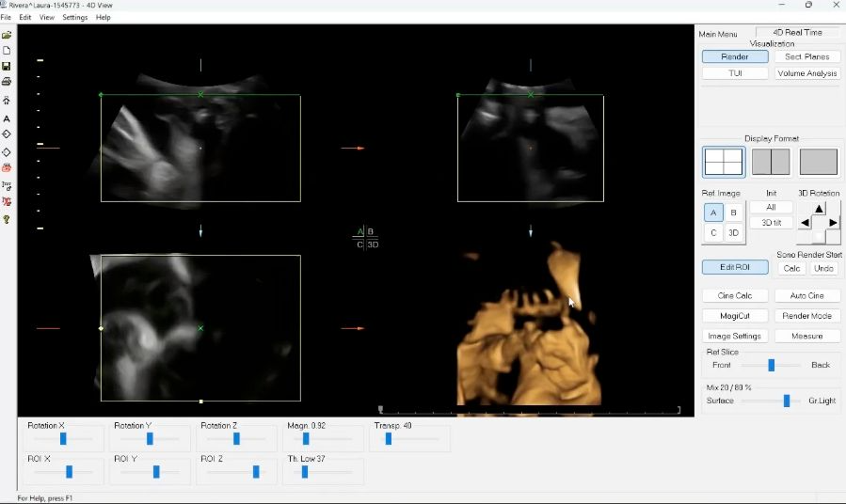Viewport: 846px width, 504px height.
Task: Set reference image to 3D
Action: click(734, 233)
